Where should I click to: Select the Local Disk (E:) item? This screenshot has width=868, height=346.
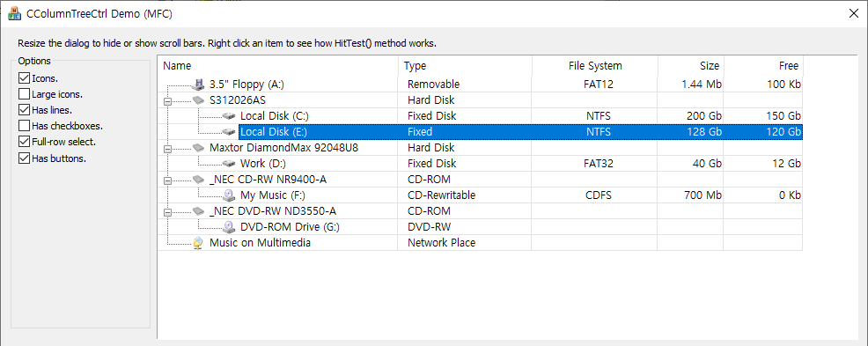275,132
